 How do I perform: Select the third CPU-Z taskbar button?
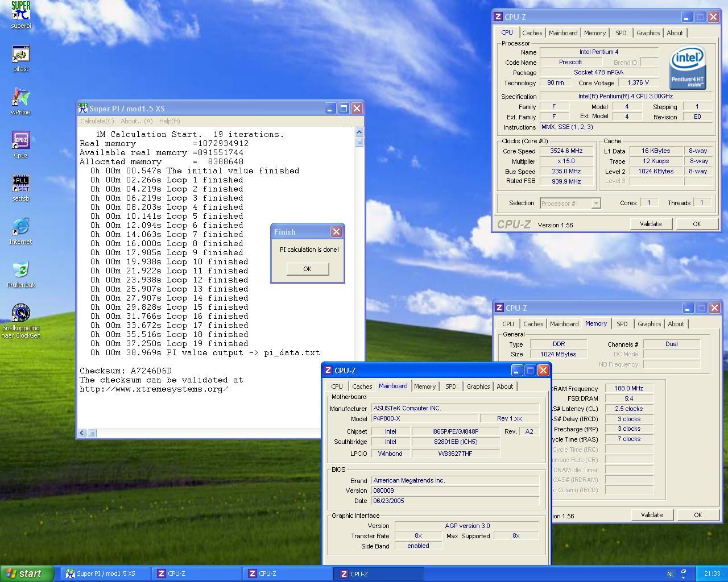(379, 573)
